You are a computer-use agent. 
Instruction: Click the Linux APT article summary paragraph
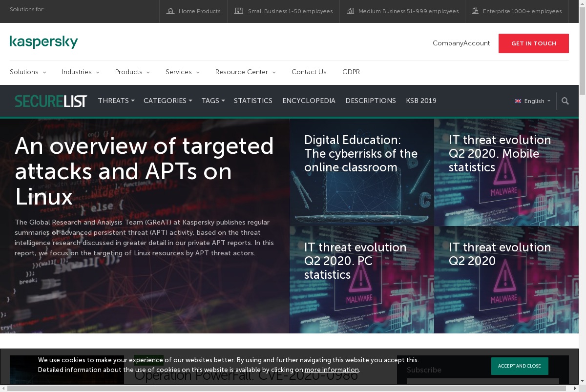[x=145, y=238]
